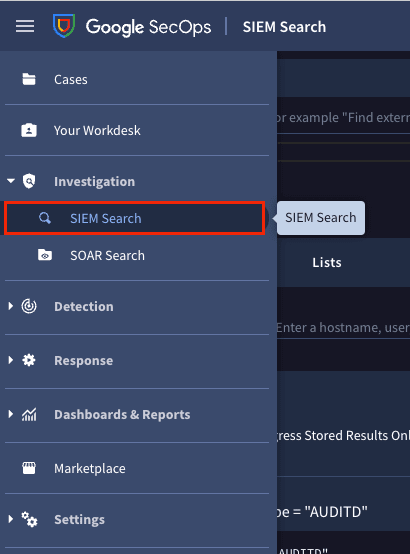Expand the Detection section arrow

(x=11, y=306)
